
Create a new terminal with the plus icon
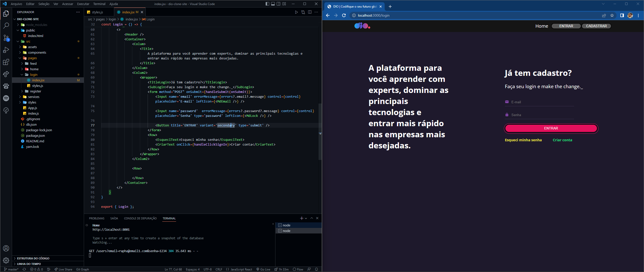[x=302, y=218]
